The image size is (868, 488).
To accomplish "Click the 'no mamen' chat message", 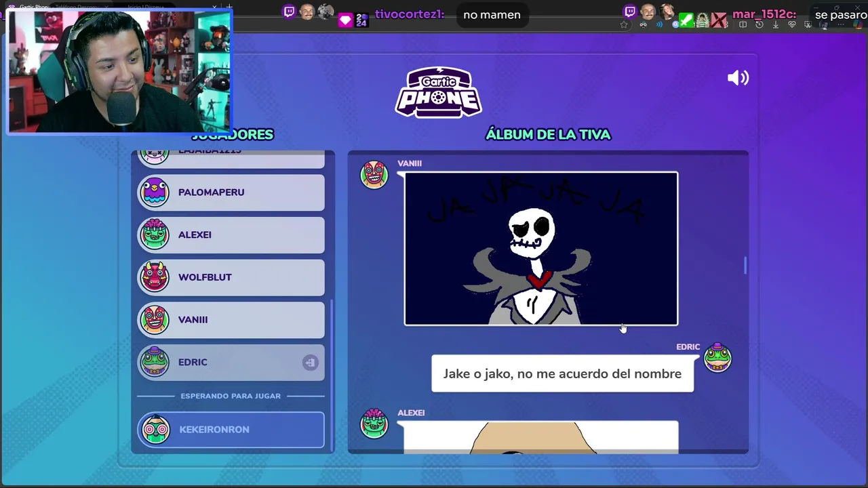I will (492, 15).
